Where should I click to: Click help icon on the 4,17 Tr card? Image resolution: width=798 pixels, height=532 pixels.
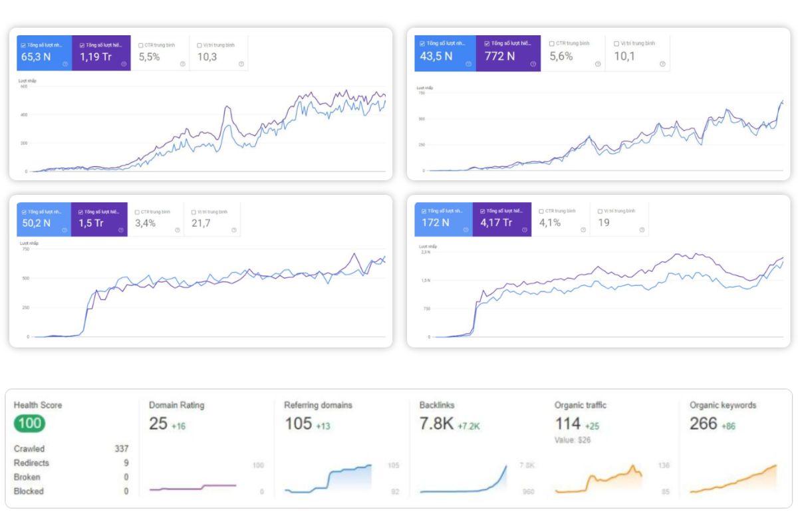click(x=524, y=230)
